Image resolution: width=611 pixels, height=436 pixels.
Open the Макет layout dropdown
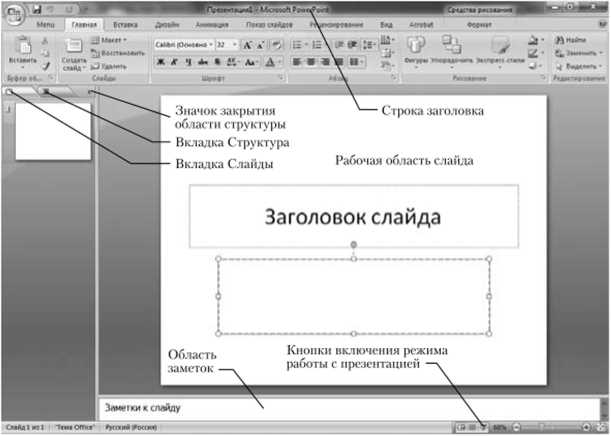point(109,40)
